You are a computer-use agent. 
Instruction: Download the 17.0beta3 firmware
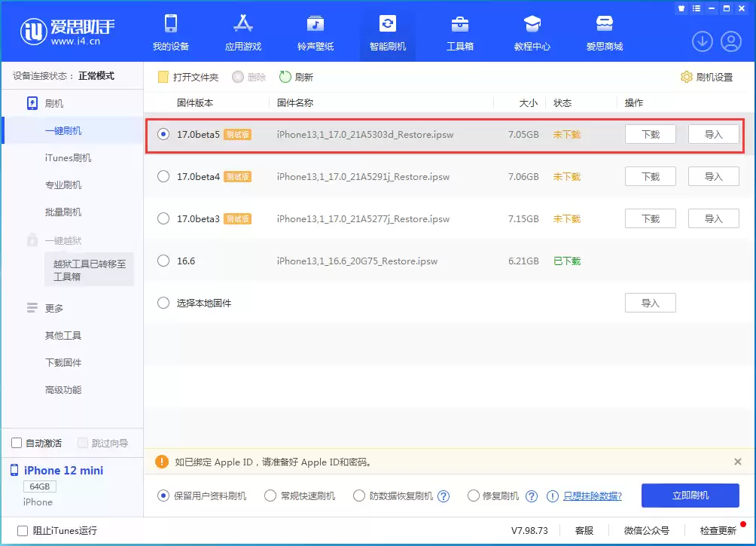click(x=651, y=218)
